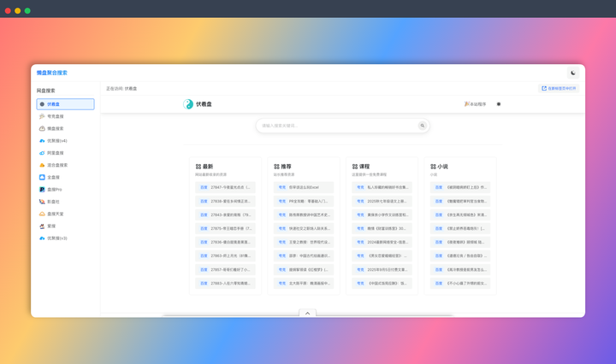Screen dimensions: 616x364
Task: Click the 本站程序 link
Action: (x=476, y=104)
